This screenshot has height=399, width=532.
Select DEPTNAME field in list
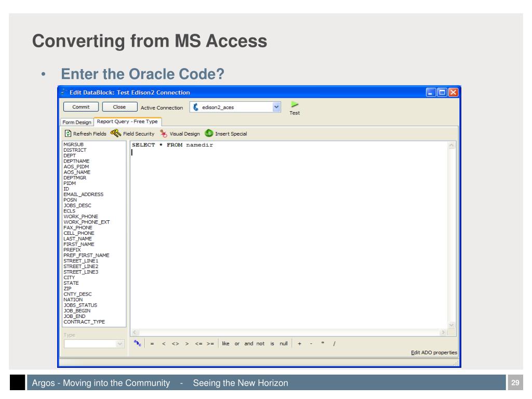coord(76,161)
